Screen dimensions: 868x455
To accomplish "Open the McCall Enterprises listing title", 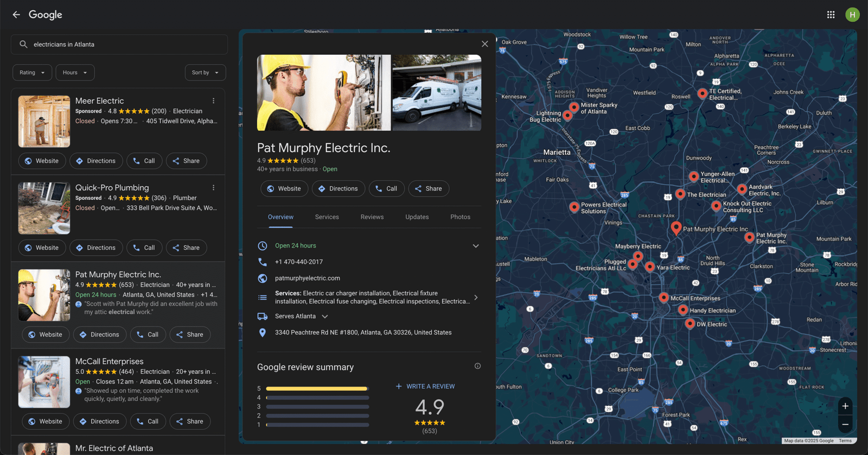I will click(110, 362).
